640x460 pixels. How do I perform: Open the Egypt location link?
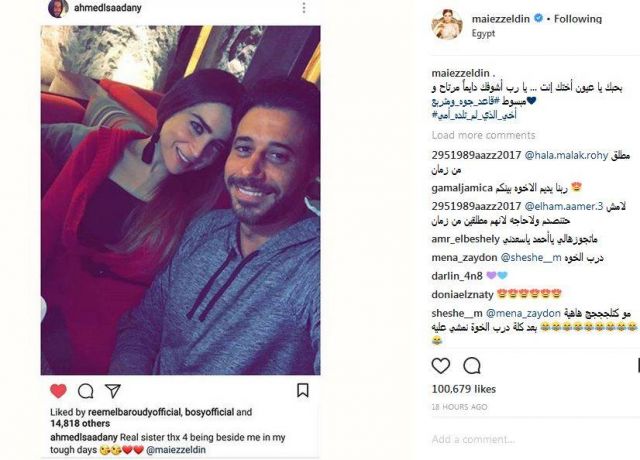(483, 33)
